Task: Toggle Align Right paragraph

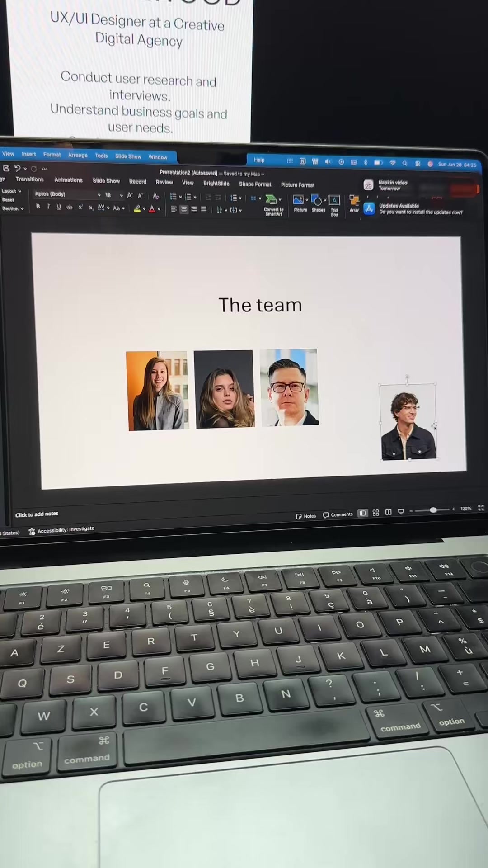Action: click(194, 209)
